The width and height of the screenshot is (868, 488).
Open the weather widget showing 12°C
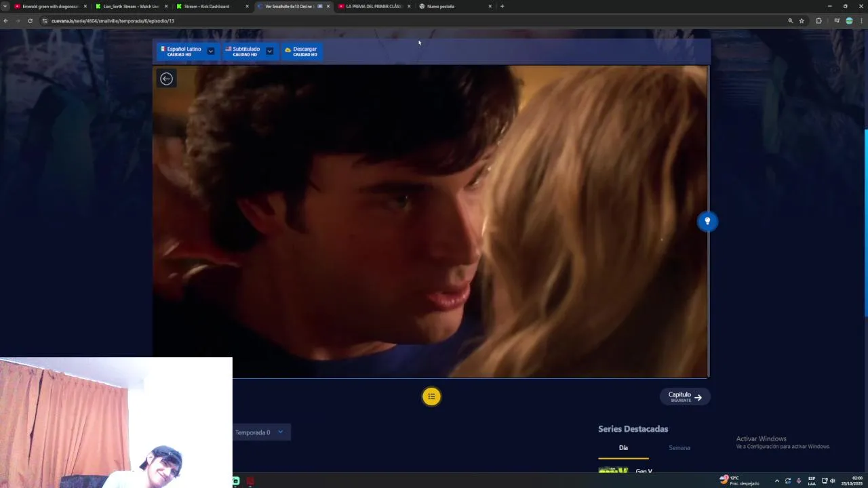tap(740, 481)
